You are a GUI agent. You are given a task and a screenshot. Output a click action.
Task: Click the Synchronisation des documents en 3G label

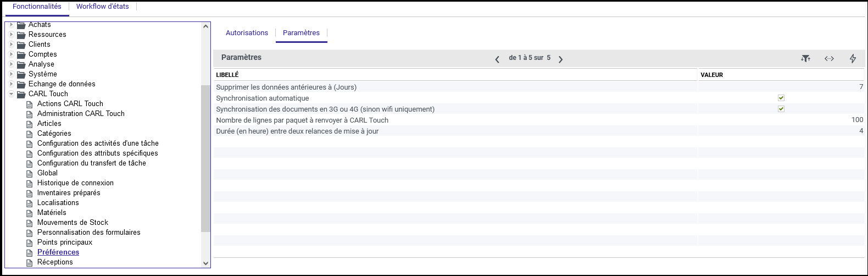coord(325,109)
